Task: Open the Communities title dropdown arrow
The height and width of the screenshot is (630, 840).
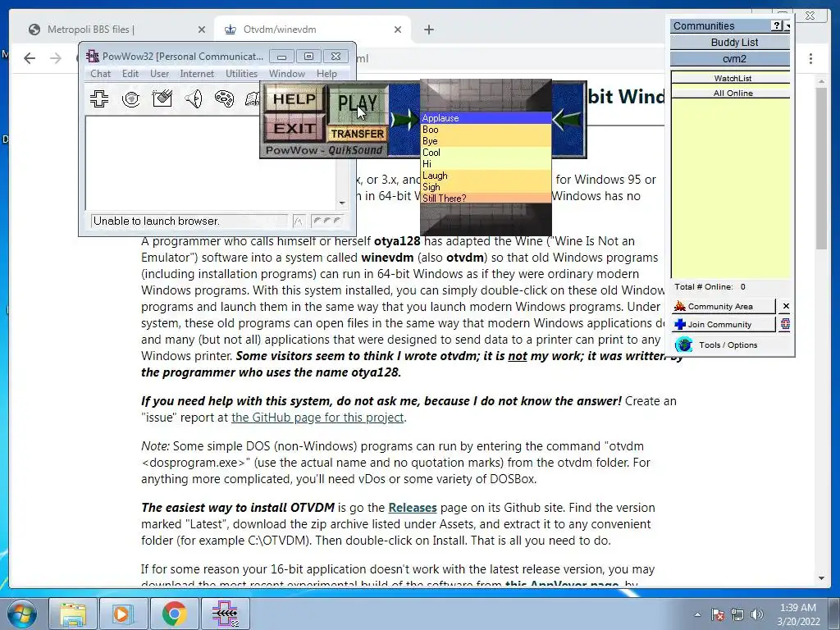Action: [787, 25]
